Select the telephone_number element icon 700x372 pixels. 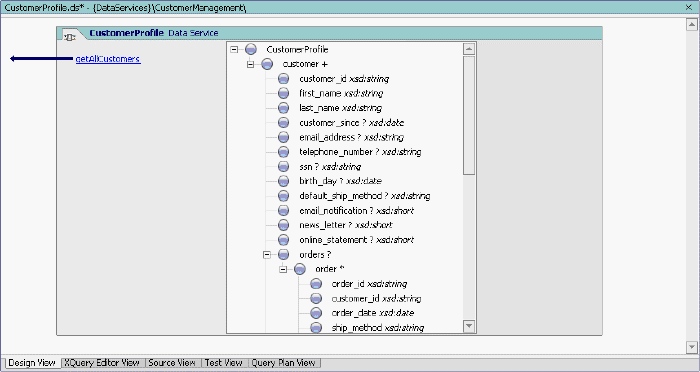(x=283, y=152)
